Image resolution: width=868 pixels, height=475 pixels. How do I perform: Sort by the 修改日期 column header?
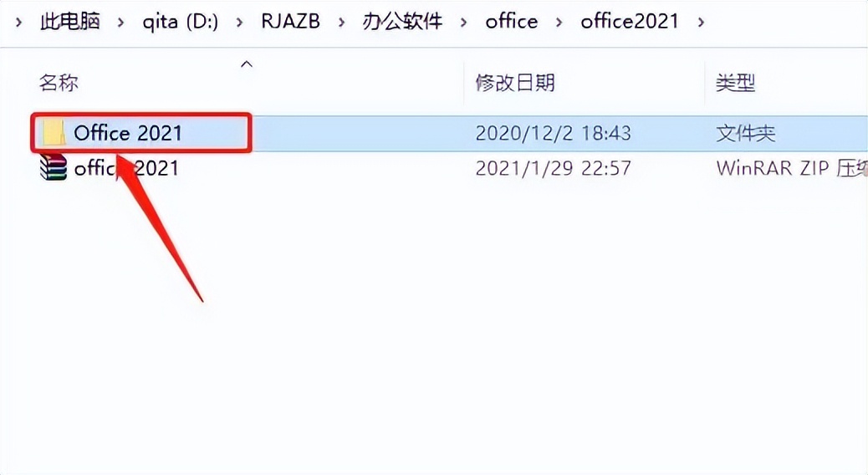(x=515, y=83)
